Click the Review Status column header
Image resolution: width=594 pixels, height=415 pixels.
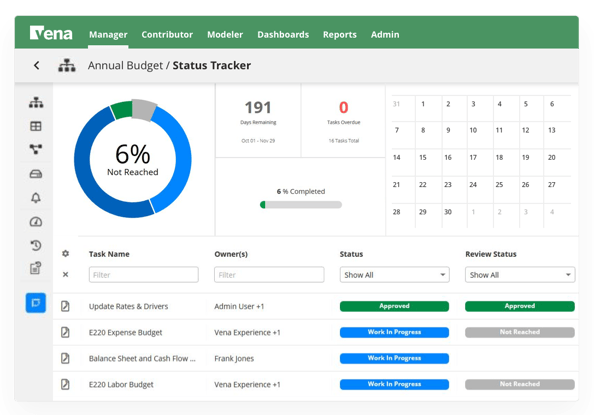pos(491,254)
